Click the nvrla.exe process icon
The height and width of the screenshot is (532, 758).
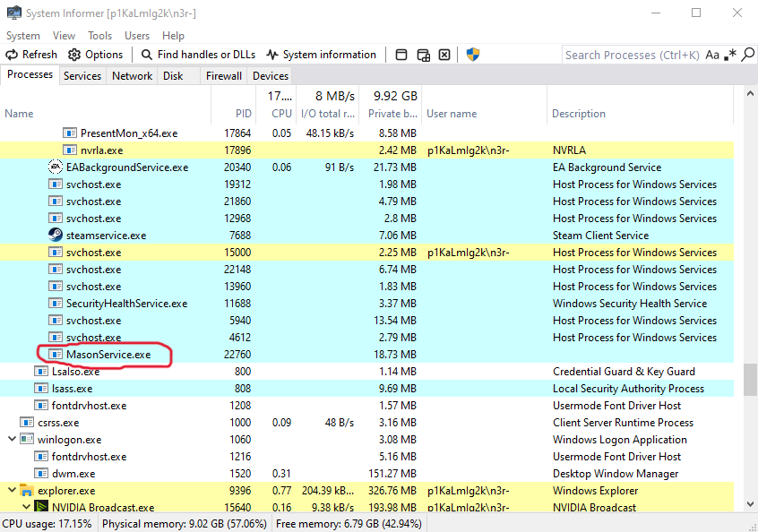[70, 150]
